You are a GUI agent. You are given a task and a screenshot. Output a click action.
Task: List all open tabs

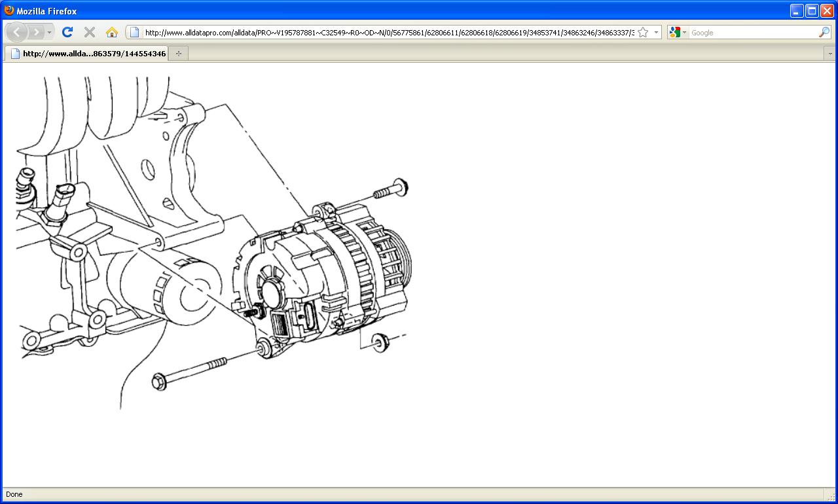click(x=830, y=54)
